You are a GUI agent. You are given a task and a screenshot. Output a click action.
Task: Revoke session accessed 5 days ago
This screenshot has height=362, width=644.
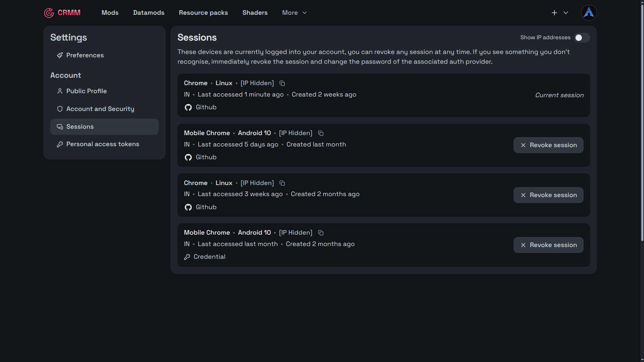coord(548,145)
